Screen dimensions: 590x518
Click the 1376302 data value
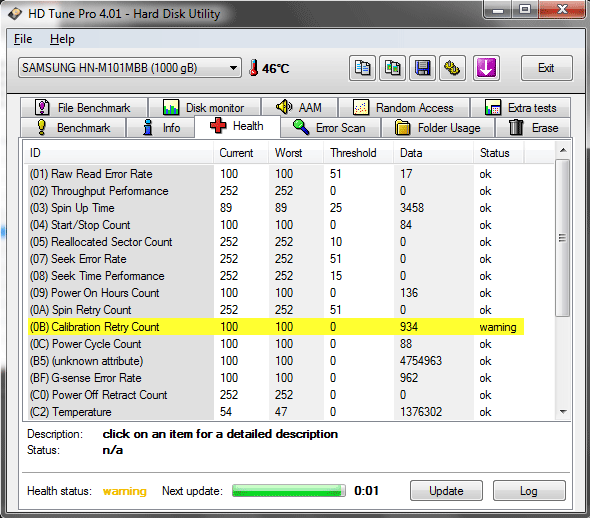421,412
